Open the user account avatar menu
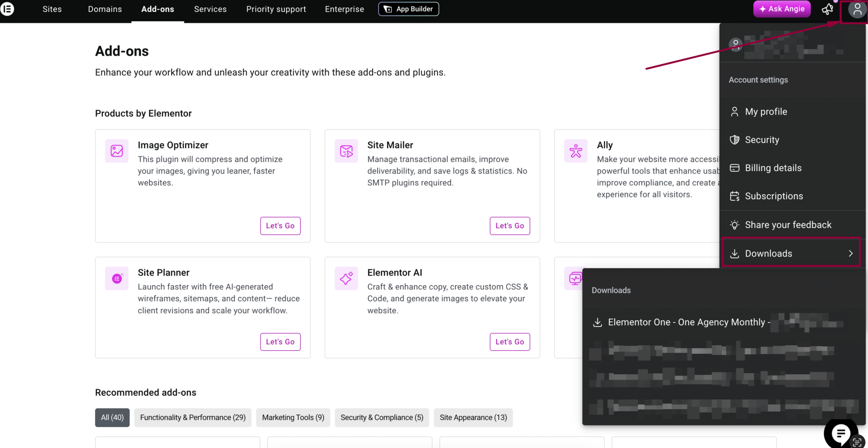Image resolution: width=868 pixels, height=448 pixels. click(x=857, y=9)
